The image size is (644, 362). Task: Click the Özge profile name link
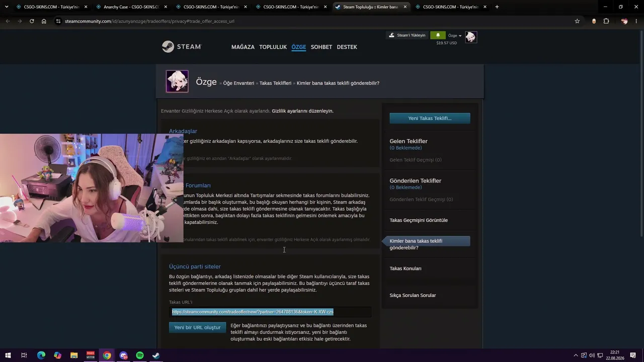click(x=206, y=82)
